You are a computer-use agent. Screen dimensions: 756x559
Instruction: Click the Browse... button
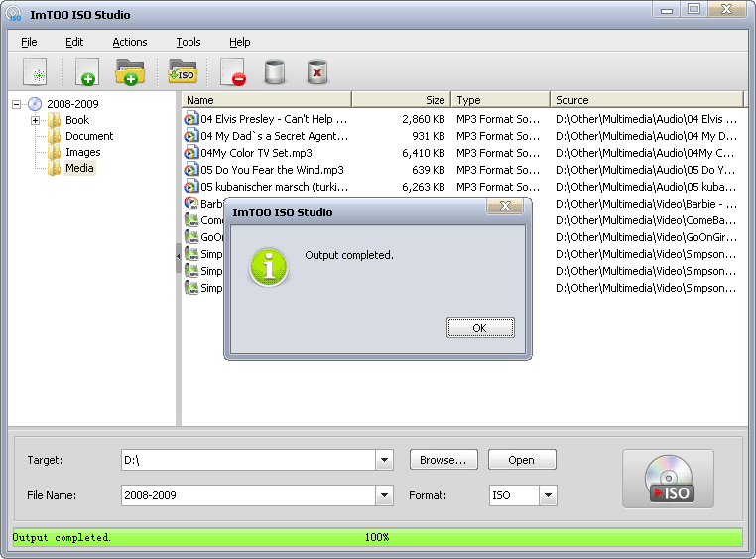443,460
